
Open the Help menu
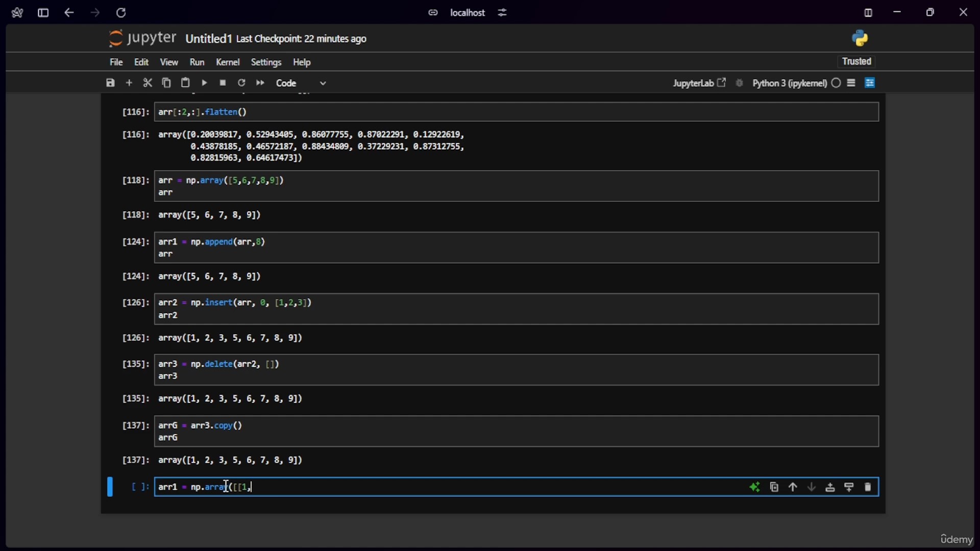coord(302,62)
